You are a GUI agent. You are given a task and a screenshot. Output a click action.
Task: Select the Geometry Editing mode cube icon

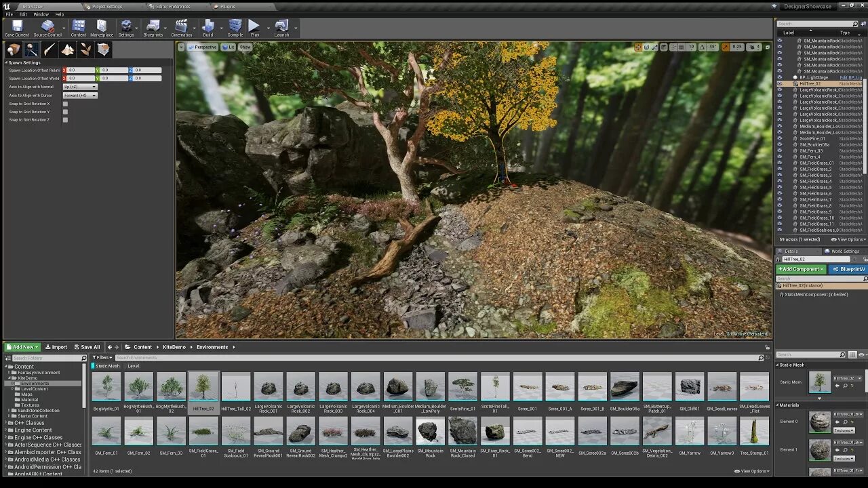click(103, 49)
